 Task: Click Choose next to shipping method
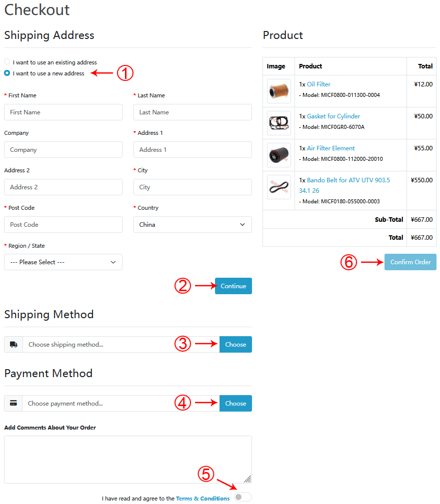(235, 344)
